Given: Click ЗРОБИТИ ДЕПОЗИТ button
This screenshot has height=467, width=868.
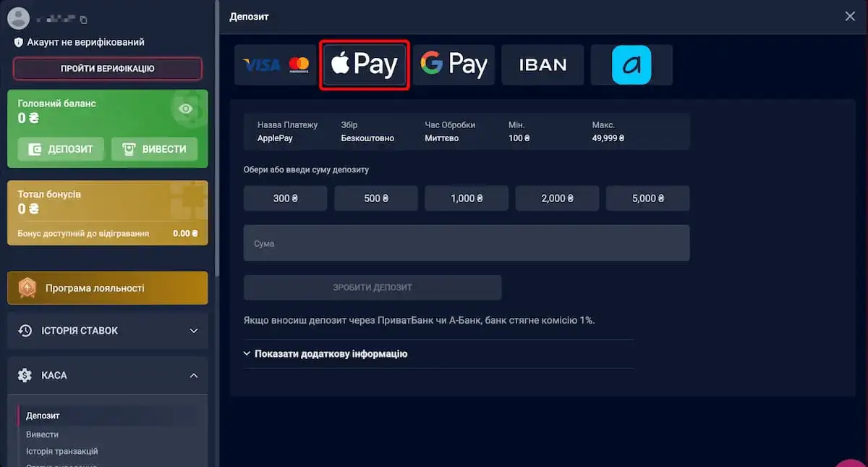Looking at the screenshot, I should (x=373, y=287).
